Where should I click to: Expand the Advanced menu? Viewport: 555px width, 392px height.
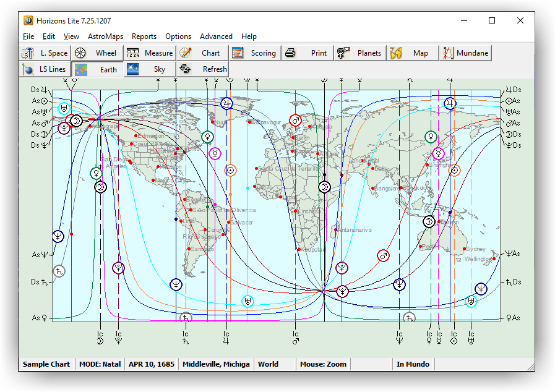pyautogui.click(x=216, y=36)
